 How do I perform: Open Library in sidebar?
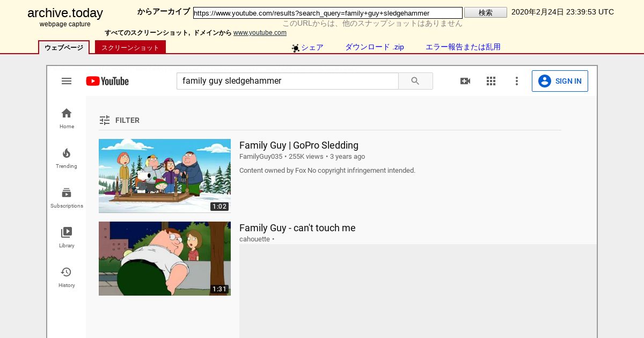click(x=67, y=238)
